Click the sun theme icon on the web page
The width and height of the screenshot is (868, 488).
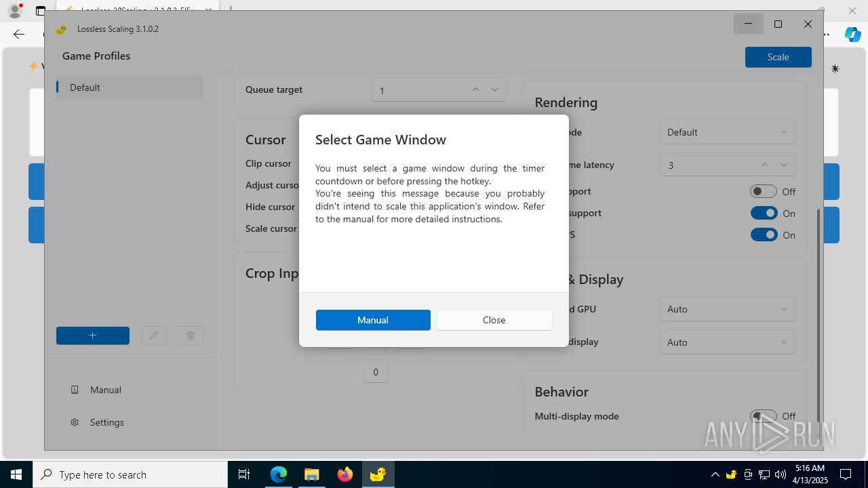click(x=835, y=68)
